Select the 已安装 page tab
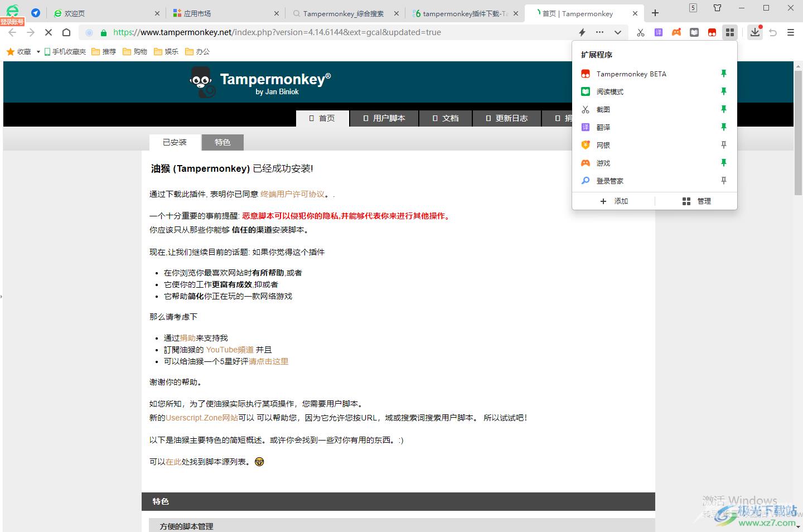 [175, 142]
